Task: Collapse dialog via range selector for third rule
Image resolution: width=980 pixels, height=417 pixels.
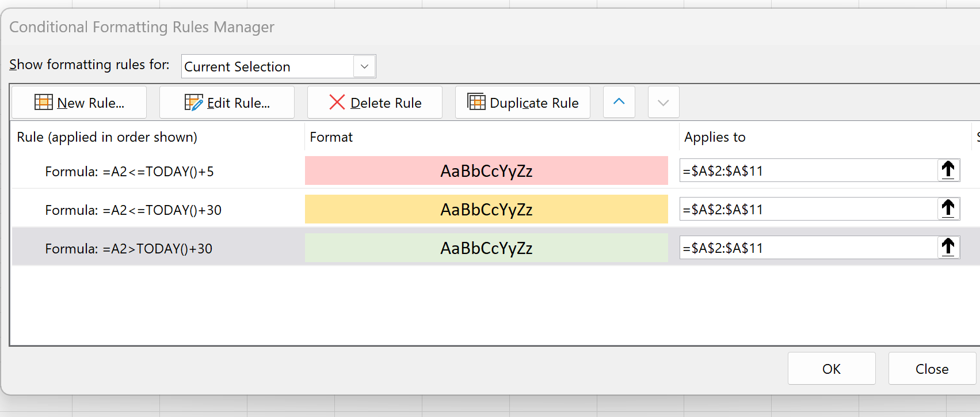Action: tap(948, 248)
